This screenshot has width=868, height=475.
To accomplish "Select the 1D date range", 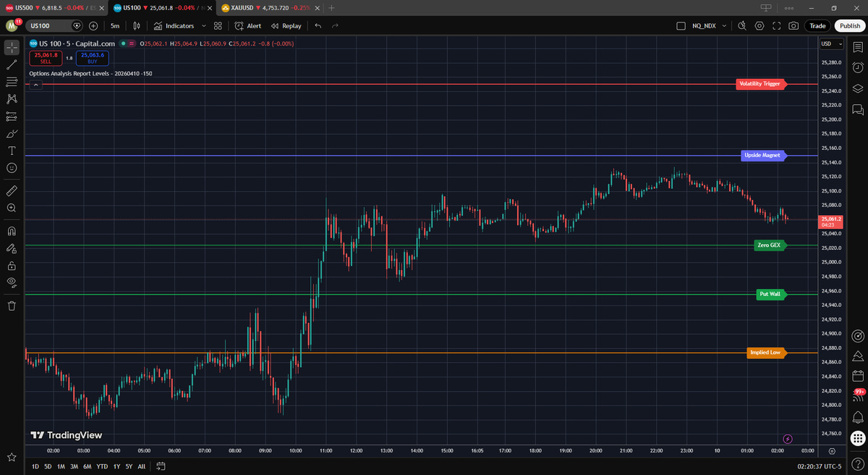I will [x=35, y=466].
